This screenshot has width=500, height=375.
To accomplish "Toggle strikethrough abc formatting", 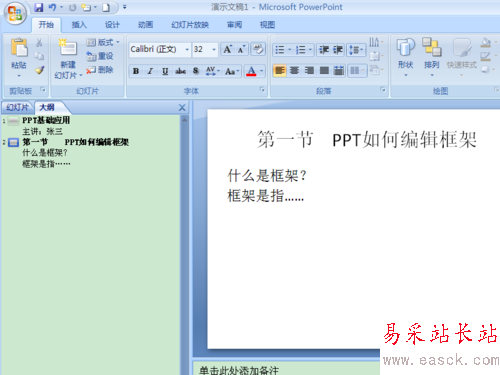I will pyautogui.click(x=180, y=71).
